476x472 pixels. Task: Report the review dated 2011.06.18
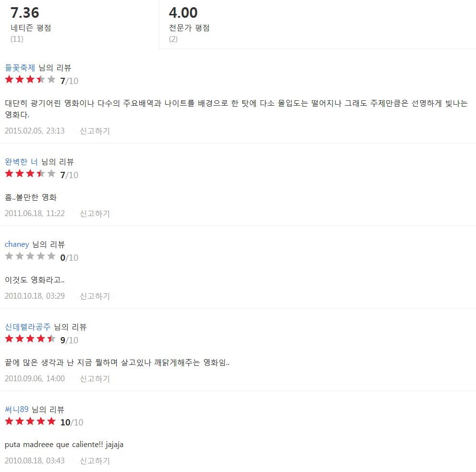coord(95,213)
